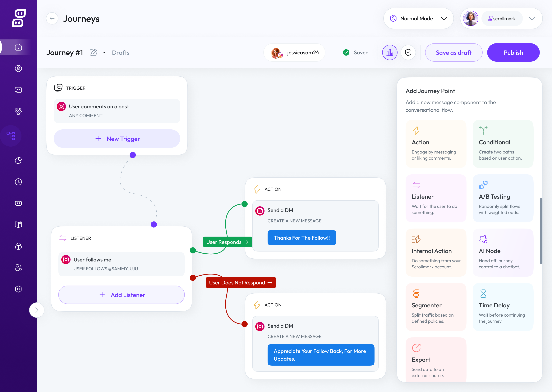The image size is (552, 392).
Task: Expand the collapsed sidebar with chevron
Action: 37,310
